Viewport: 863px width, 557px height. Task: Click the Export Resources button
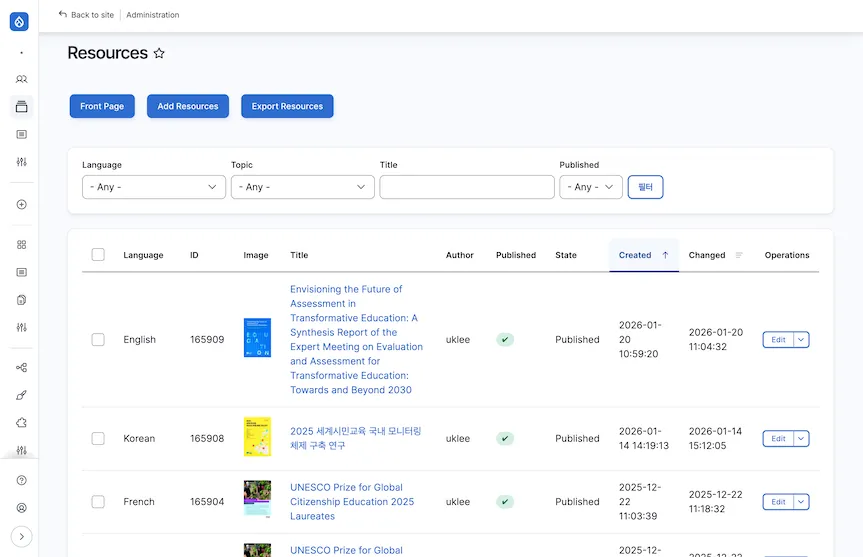[x=287, y=106]
